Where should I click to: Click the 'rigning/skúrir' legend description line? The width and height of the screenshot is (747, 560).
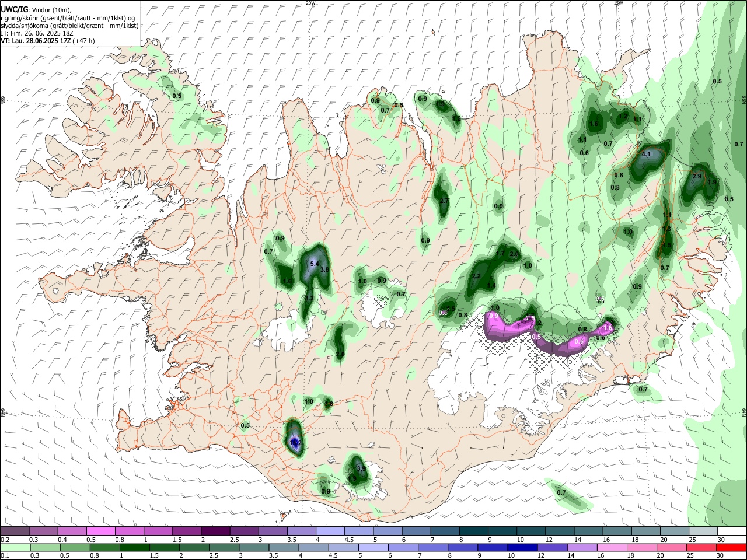point(69,18)
